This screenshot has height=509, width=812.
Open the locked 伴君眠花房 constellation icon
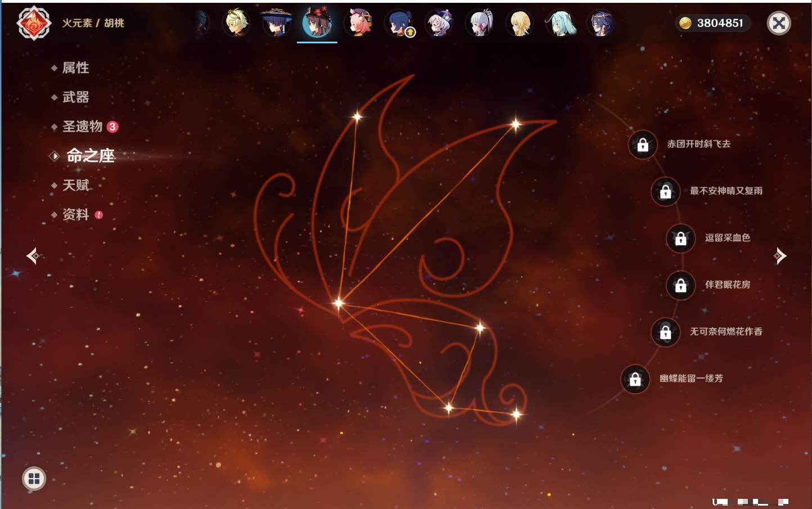pyautogui.click(x=681, y=285)
